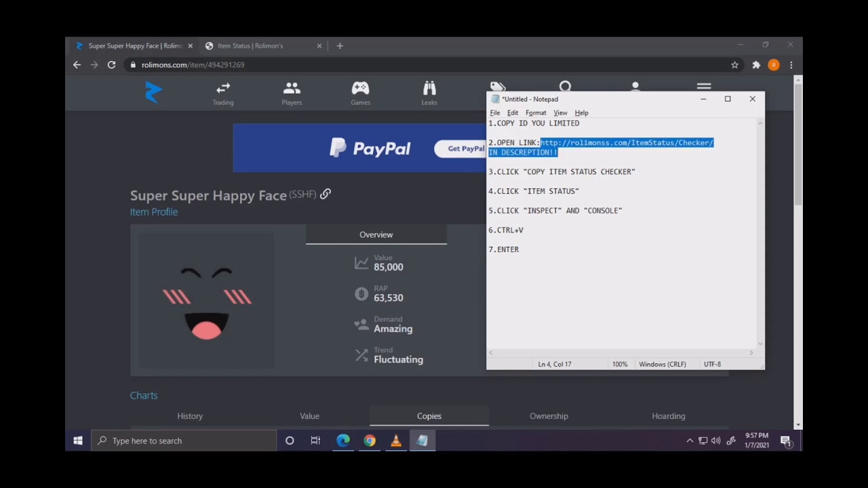This screenshot has width=868, height=488.
Task: Open Chrome extensions puzzle icon
Action: pos(756,65)
